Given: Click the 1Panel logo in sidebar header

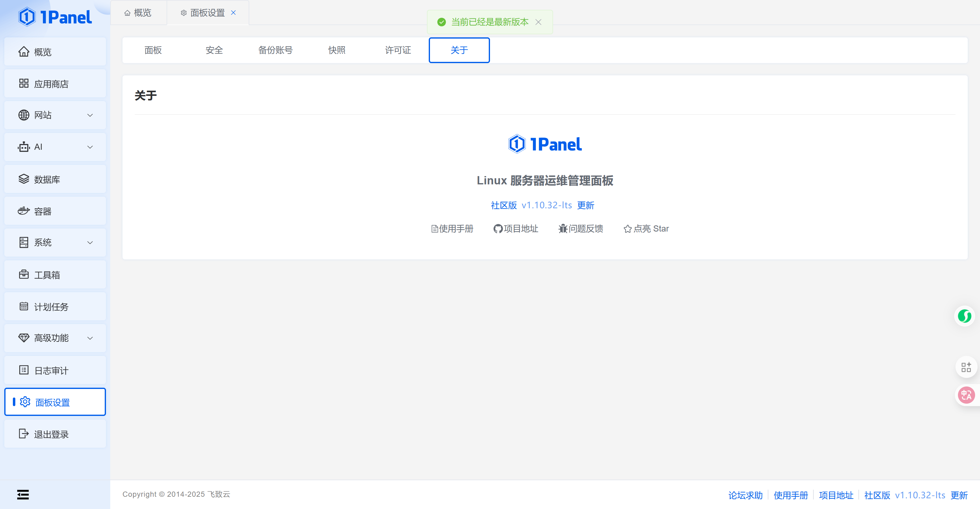Looking at the screenshot, I should (55, 17).
